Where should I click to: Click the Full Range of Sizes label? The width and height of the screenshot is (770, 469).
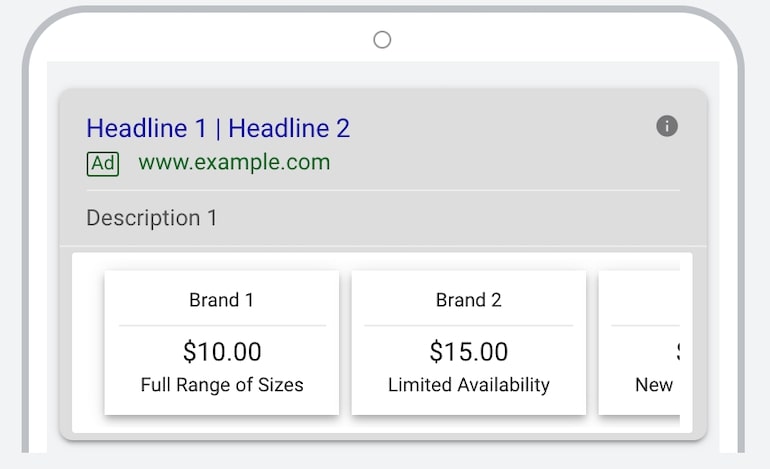point(222,385)
